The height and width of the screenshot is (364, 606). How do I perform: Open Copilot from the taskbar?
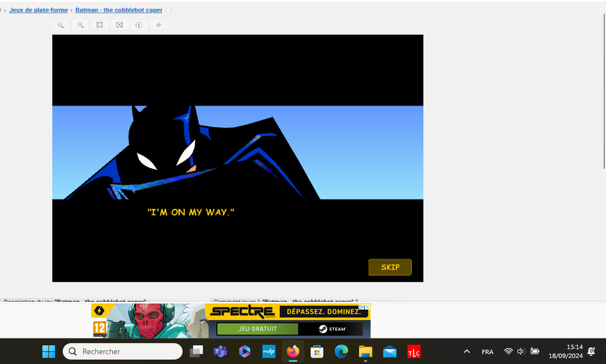pyautogui.click(x=244, y=352)
